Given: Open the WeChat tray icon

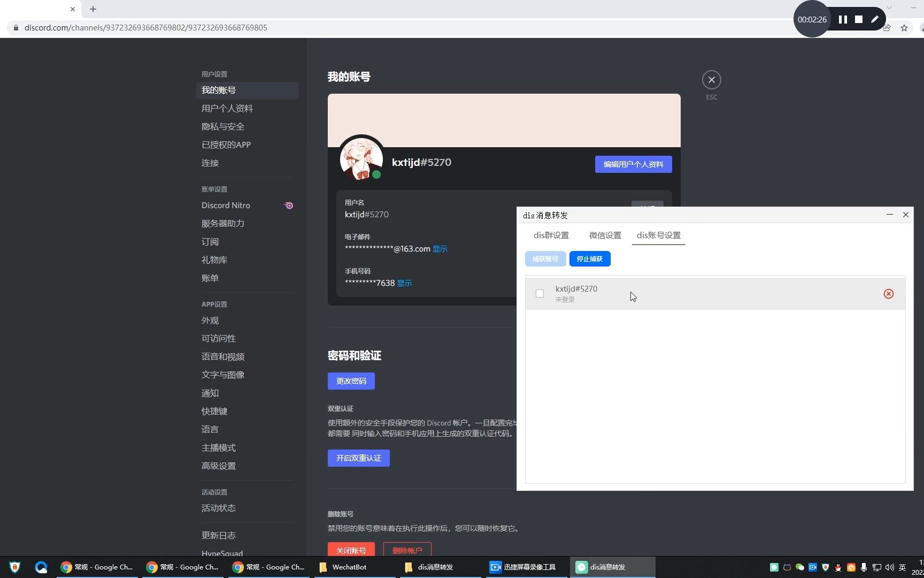Looking at the screenshot, I should (800, 567).
